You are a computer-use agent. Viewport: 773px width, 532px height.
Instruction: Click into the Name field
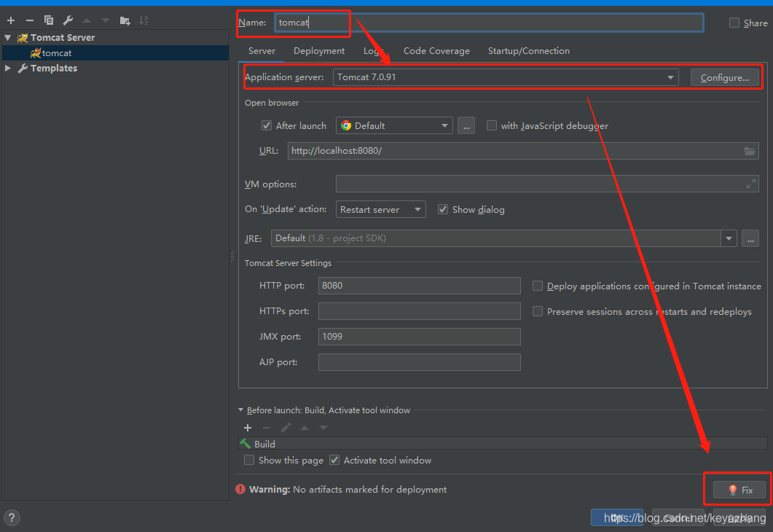pyautogui.click(x=489, y=23)
